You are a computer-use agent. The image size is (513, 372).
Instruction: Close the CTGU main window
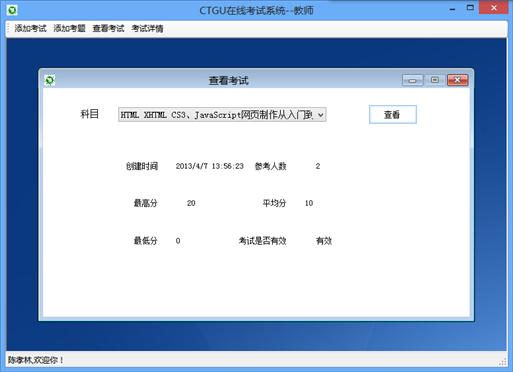click(494, 8)
